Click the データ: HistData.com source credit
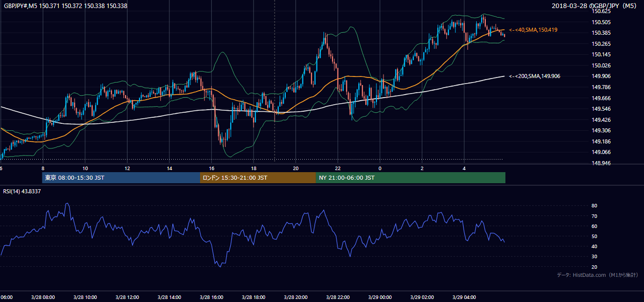The height and width of the screenshot is (302, 644). (x=598, y=275)
